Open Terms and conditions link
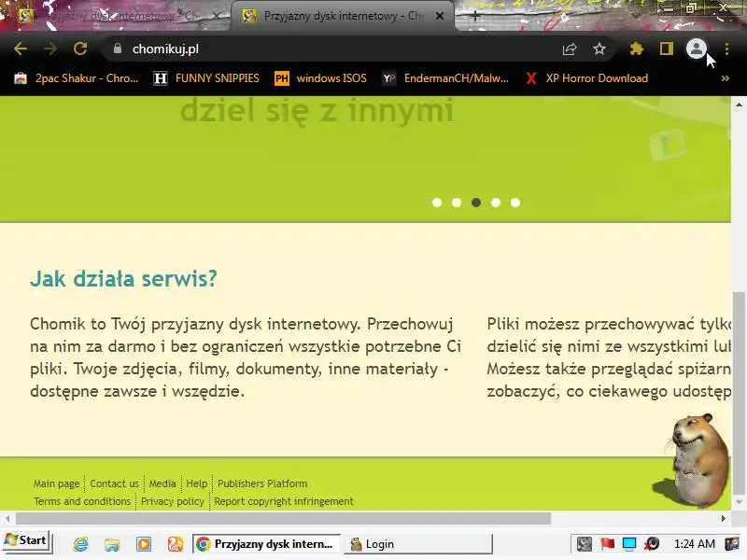 click(x=82, y=501)
